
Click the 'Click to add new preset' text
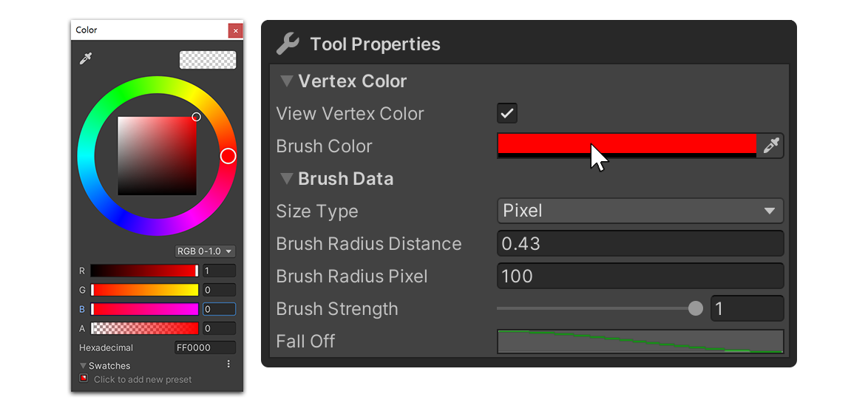click(143, 379)
